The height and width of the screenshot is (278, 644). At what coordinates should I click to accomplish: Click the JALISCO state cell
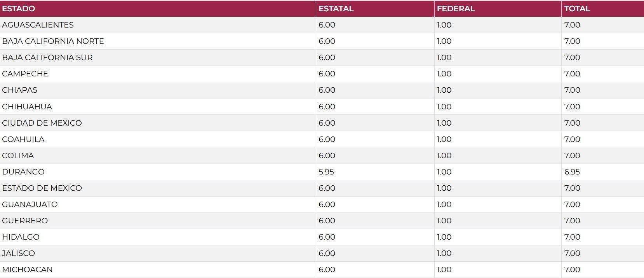pos(19,253)
